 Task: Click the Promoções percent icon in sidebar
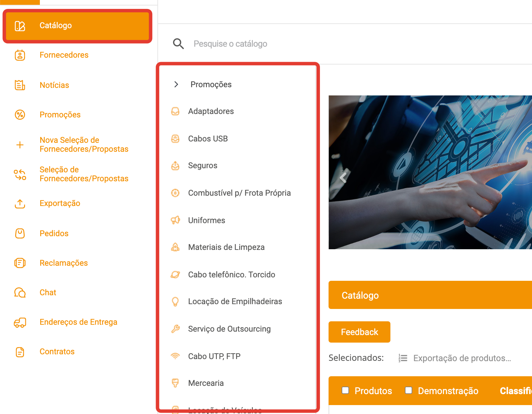[x=20, y=115]
